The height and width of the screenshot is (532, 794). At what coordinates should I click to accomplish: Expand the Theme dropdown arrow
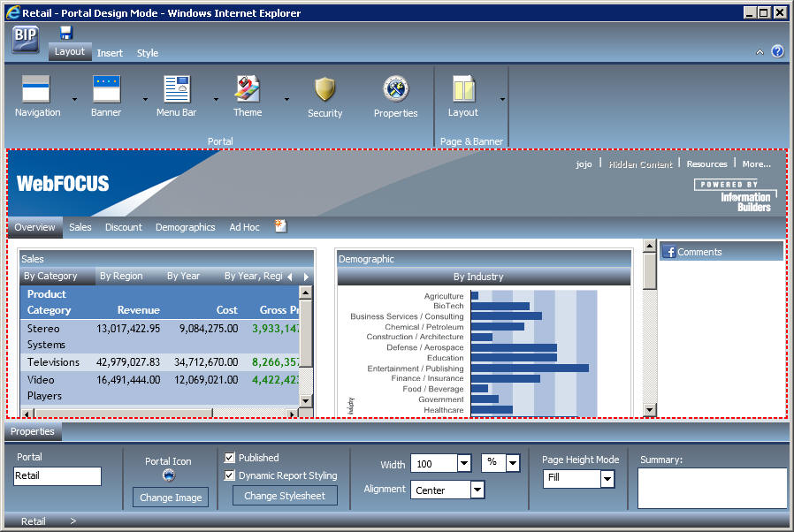[x=286, y=99]
